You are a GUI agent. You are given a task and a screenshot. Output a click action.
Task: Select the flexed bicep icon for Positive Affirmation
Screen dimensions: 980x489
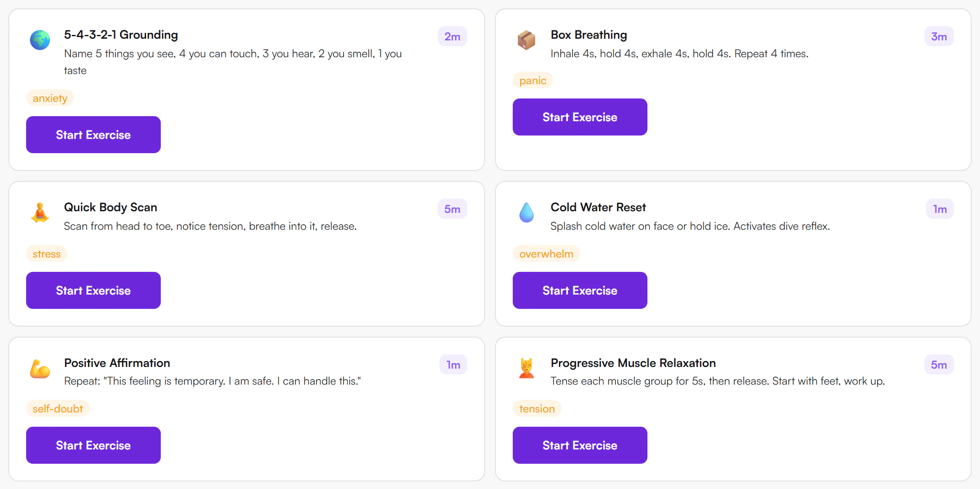tap(40, 368)
